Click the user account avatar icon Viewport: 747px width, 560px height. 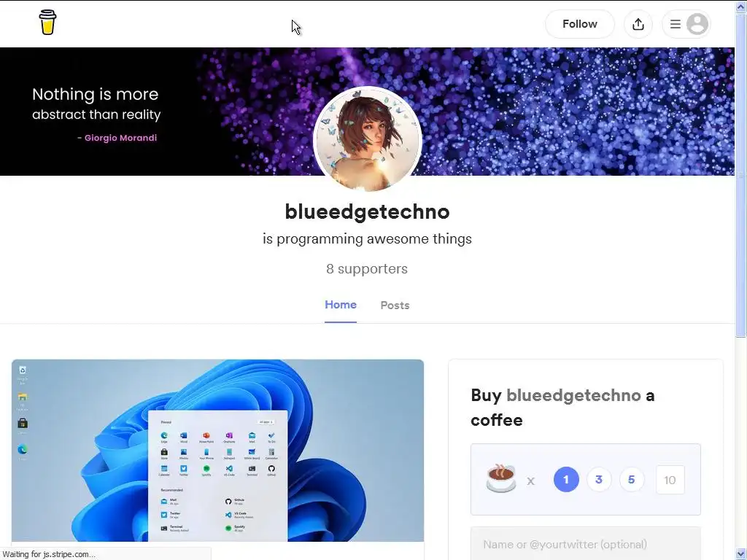point(697,24)
